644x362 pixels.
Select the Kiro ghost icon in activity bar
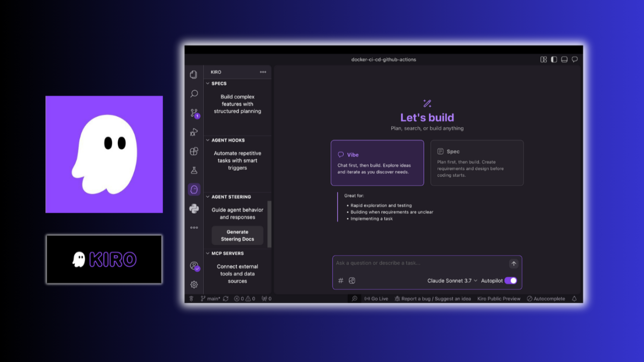click(194, 189)
